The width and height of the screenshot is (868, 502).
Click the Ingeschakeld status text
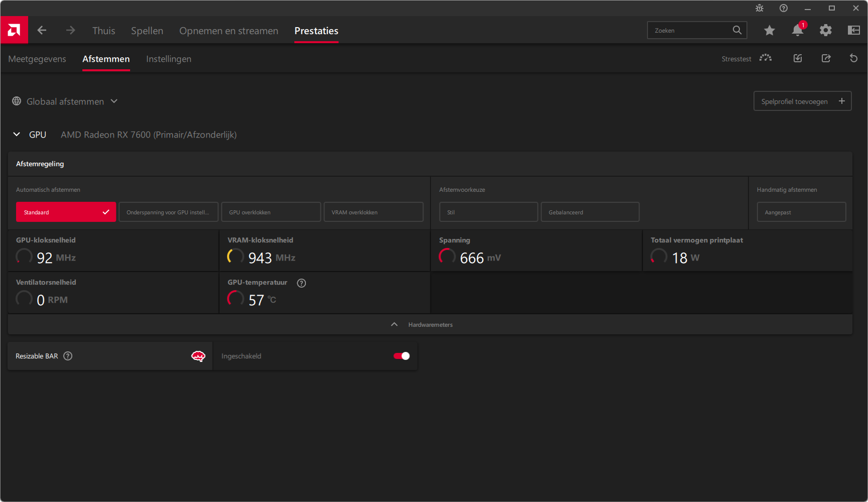241,356
